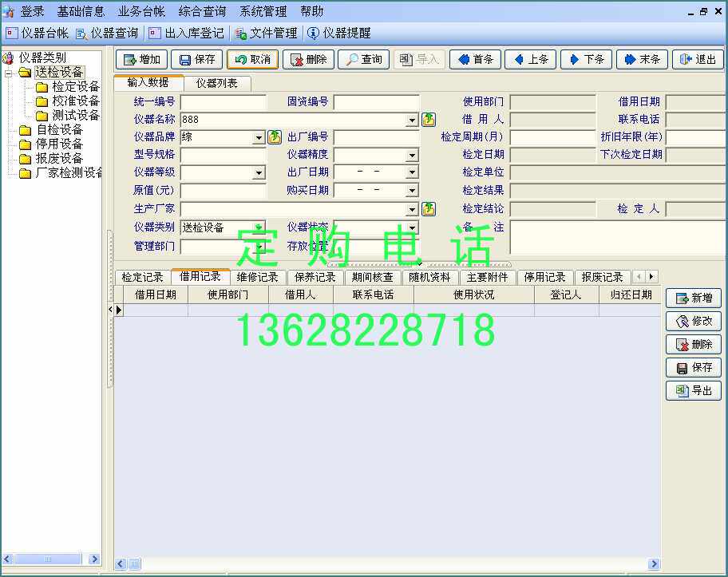The height and width of the screenshot is (577, 728).
Task: Click the 查询 search button
Action: 363,60
